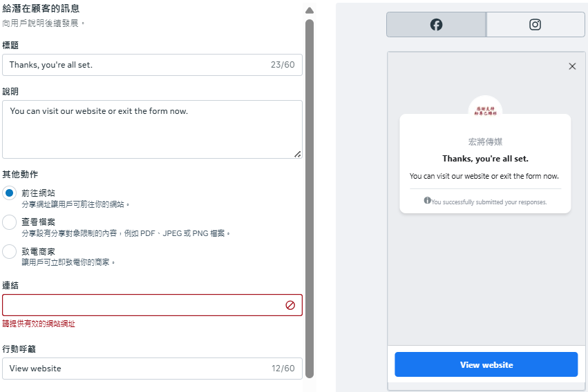Click the 宏將傳媒 page name in preview

[x=485, y=141]
